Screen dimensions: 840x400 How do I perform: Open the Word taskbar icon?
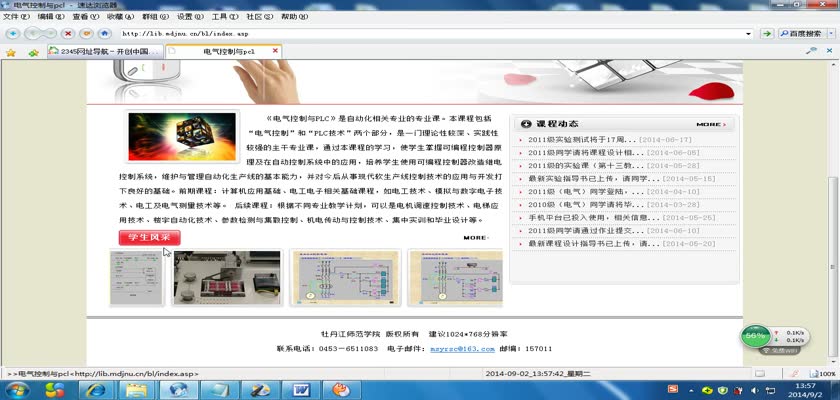coord(301,390)
